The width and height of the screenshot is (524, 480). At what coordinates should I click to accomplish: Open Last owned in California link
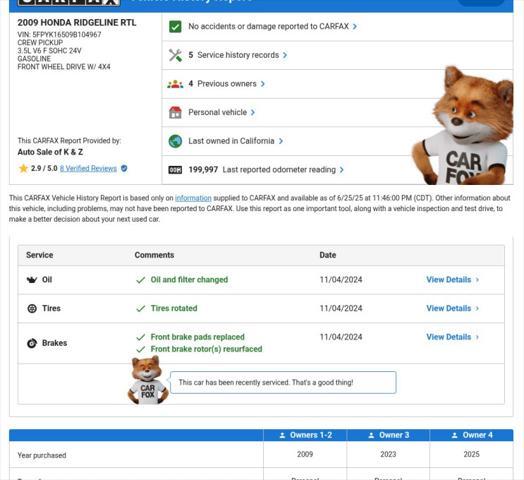[231, 141]
